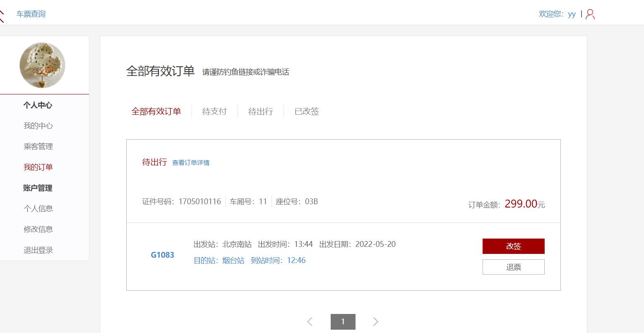The height and width of the screenshot is (333, 644).
Task: Click the 个人中心 sidebar heading
Action: pos(38,105)
